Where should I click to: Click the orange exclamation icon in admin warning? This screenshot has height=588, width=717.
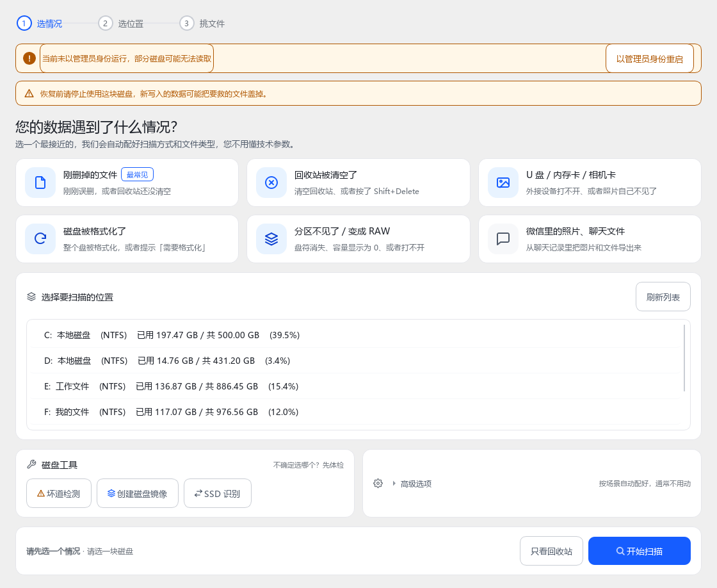click(29, 58)
